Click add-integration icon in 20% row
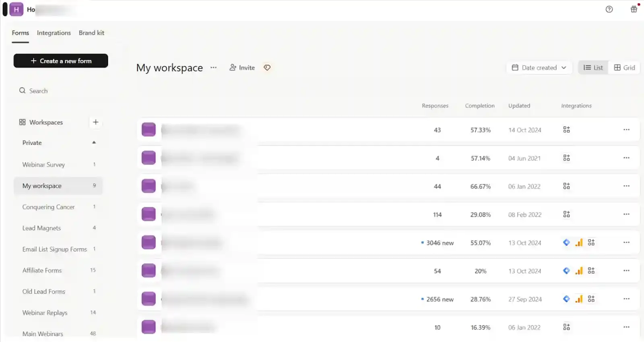 tap(591, 270)
